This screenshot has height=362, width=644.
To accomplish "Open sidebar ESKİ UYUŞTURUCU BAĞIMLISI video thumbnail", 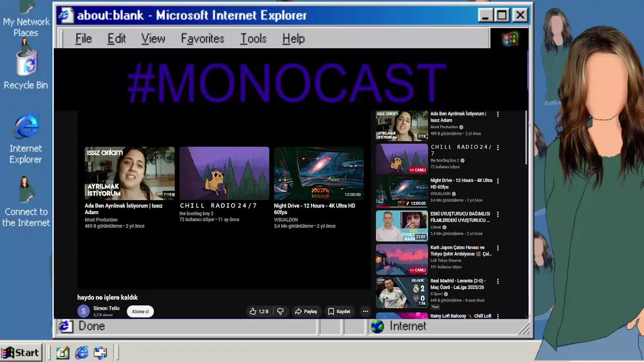I will [401, 226].
